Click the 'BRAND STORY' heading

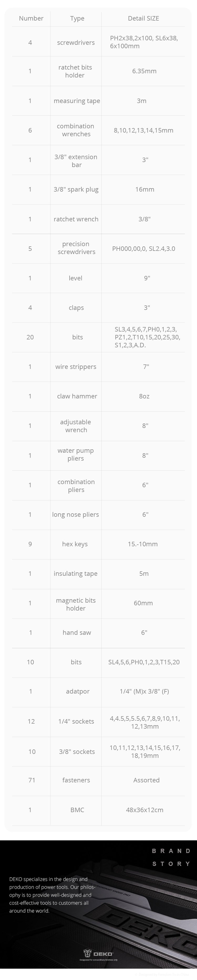pyautogui.click(x=171, y=857)
